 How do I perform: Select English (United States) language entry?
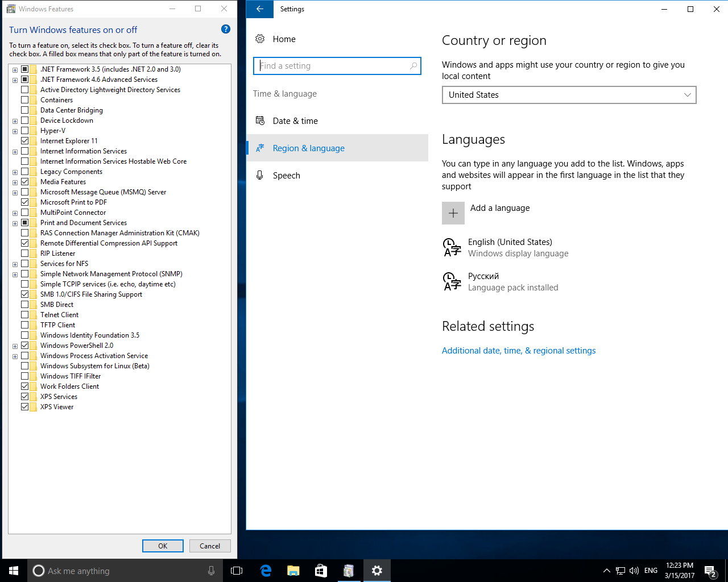[569, 247]
